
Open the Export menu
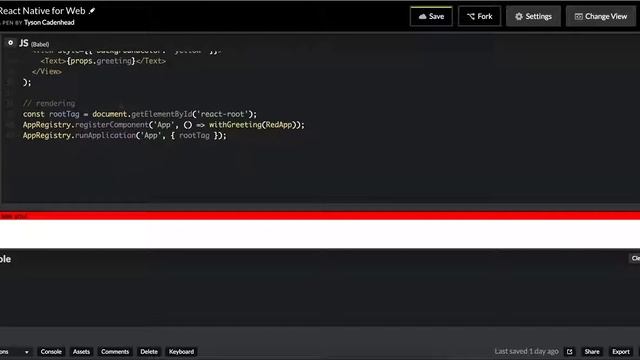(621, 351)
